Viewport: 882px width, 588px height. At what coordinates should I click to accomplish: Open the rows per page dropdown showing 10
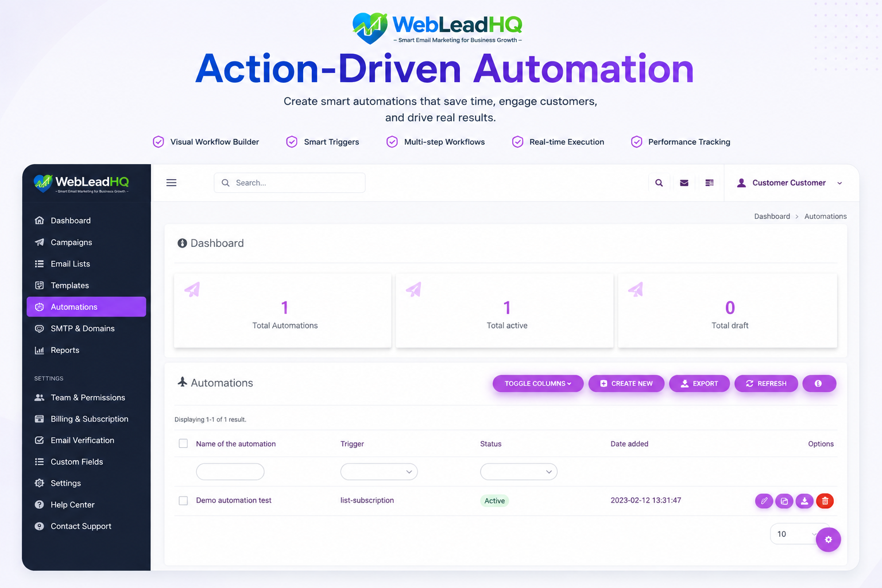[x=795, y=534]
